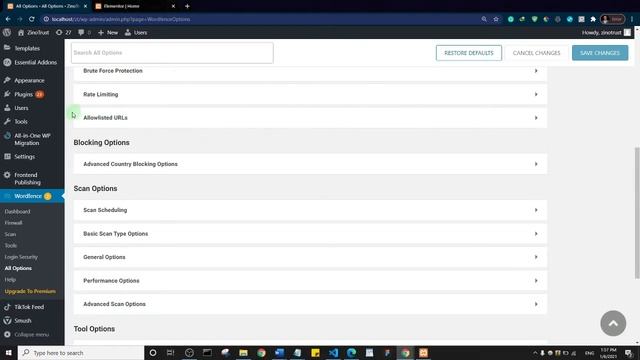This screenshot has height=360, width=640.
Task: Open a new browser tab
Action: click(187, 6)
